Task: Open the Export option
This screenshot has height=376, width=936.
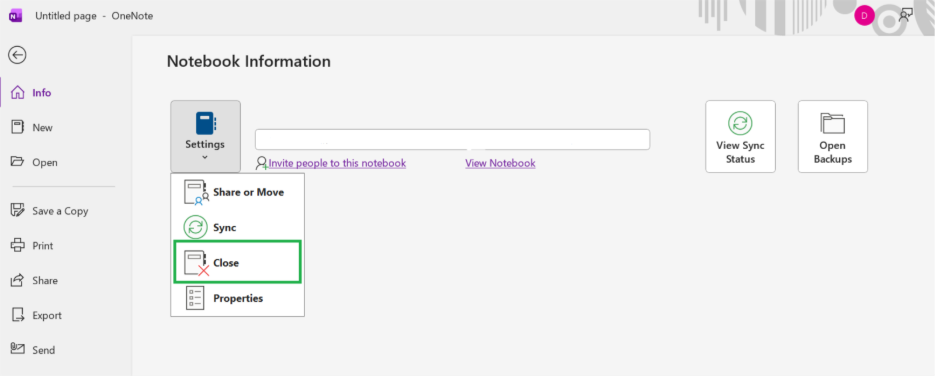Action: 36,315
